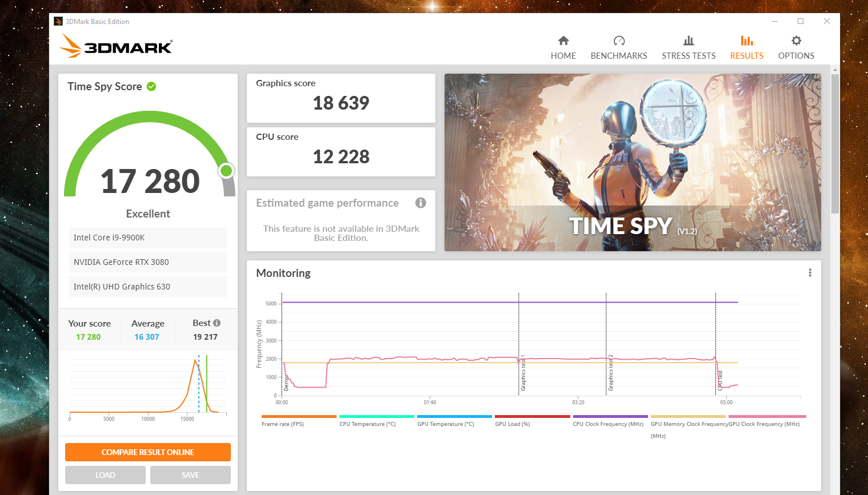Go to the BENCHMARKS tab
The height and width of the screenshot is (495, 868).
pyautogui.click(x=619, y=48)
